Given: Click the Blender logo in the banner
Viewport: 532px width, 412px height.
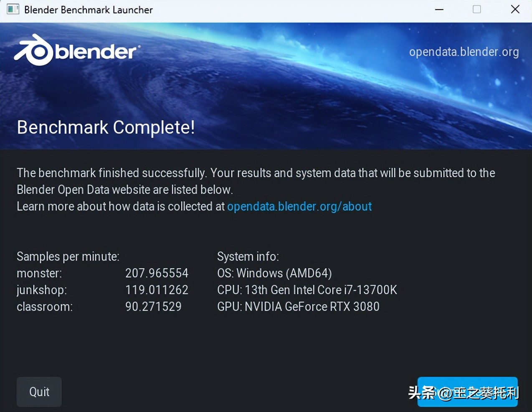Looking at the screenshot, I should point(77,50).
